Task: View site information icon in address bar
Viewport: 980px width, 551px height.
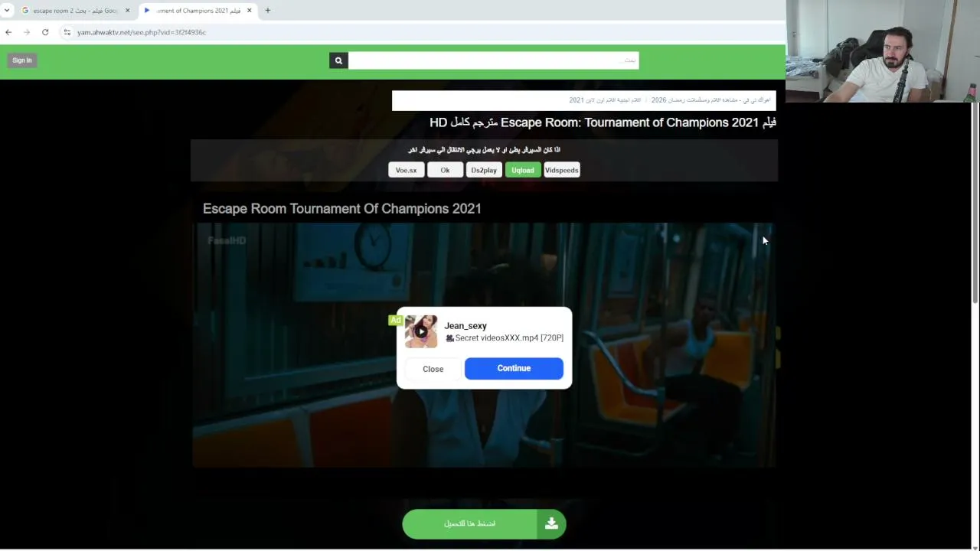Action: pyautogui.click(x=67, y=32)
